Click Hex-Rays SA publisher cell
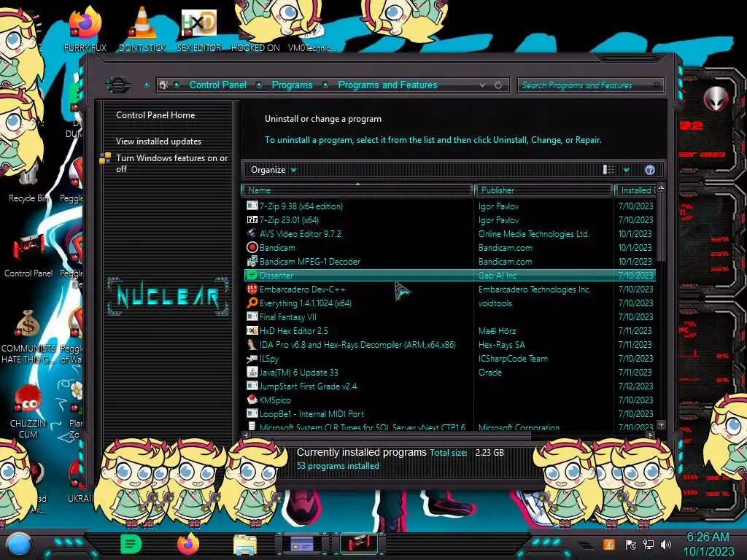The height and width of the screenshot is (560, 747). click(501, 344)
